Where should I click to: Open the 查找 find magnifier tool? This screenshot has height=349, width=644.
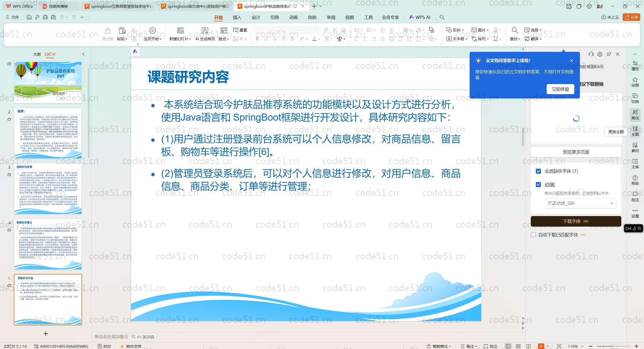coord(515,30)
